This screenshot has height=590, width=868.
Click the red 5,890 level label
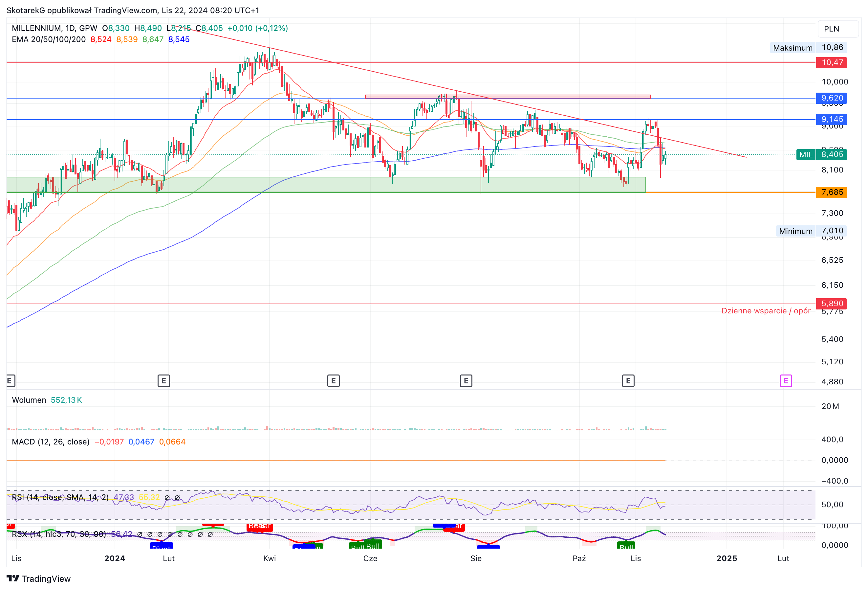(832, 304)
